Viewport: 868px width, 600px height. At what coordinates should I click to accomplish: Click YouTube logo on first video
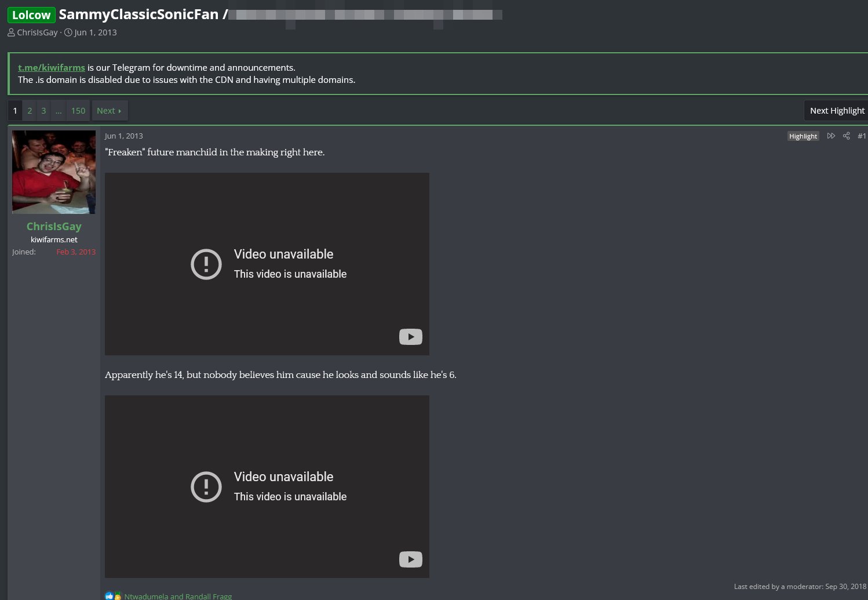tap(411, 337)
